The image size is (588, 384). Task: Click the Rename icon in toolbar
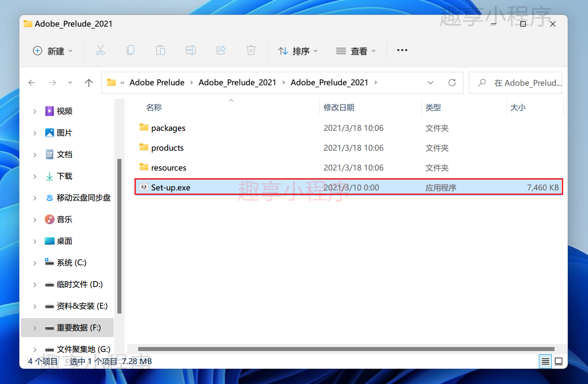[x=191, y=51]
